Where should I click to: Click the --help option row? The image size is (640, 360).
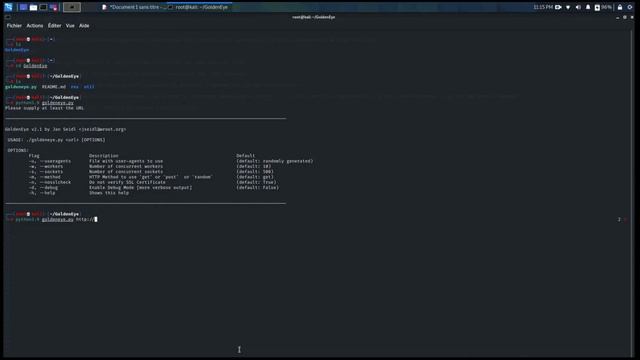coord(79,193)
